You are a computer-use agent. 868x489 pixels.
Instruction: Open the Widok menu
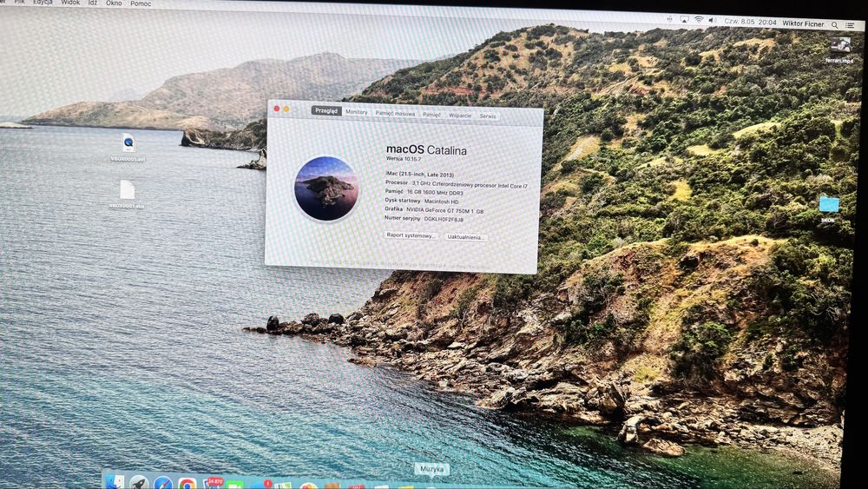click(70, 3)
